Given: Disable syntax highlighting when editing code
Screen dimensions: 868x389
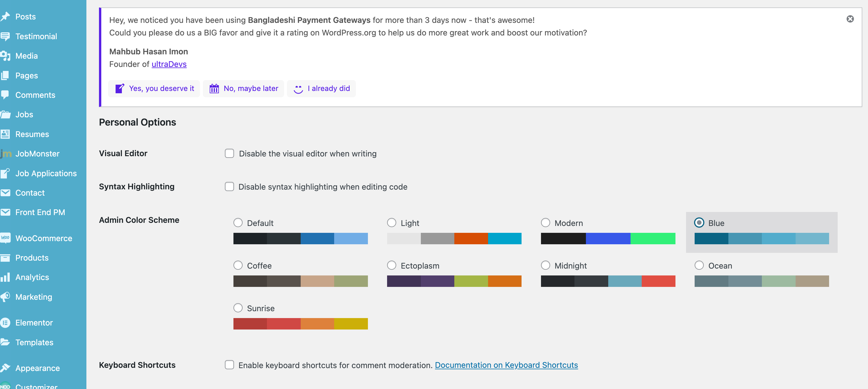Looking at the screenshot, I should coord(229,186).
